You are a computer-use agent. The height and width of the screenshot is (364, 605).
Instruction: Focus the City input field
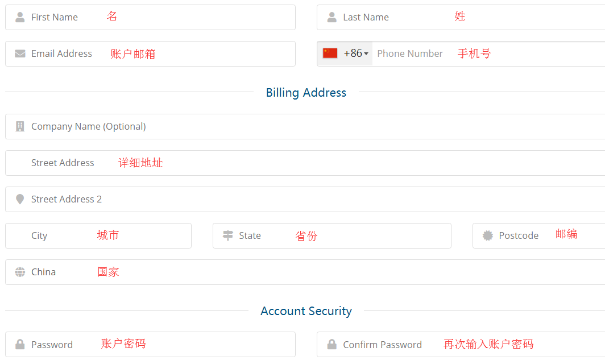98,235
